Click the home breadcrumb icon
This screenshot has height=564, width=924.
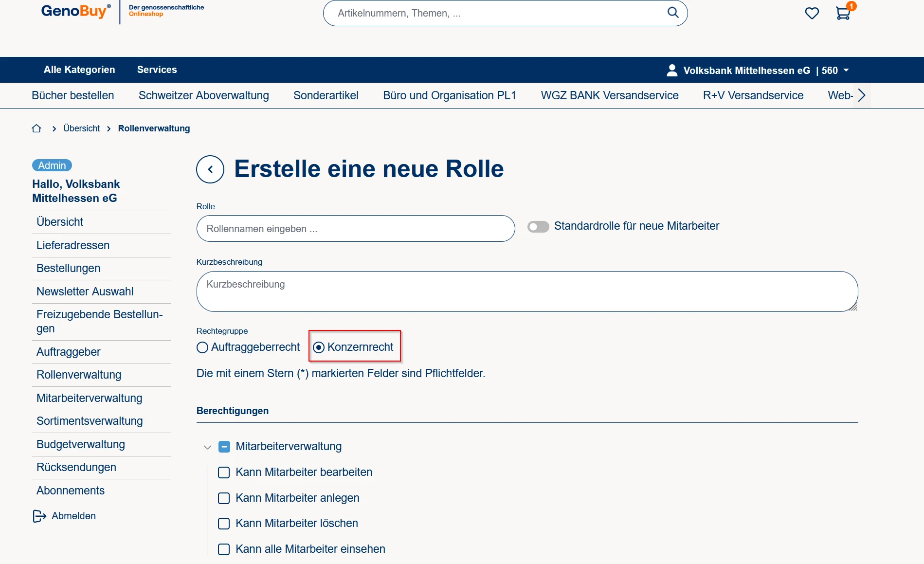[36, 128]
